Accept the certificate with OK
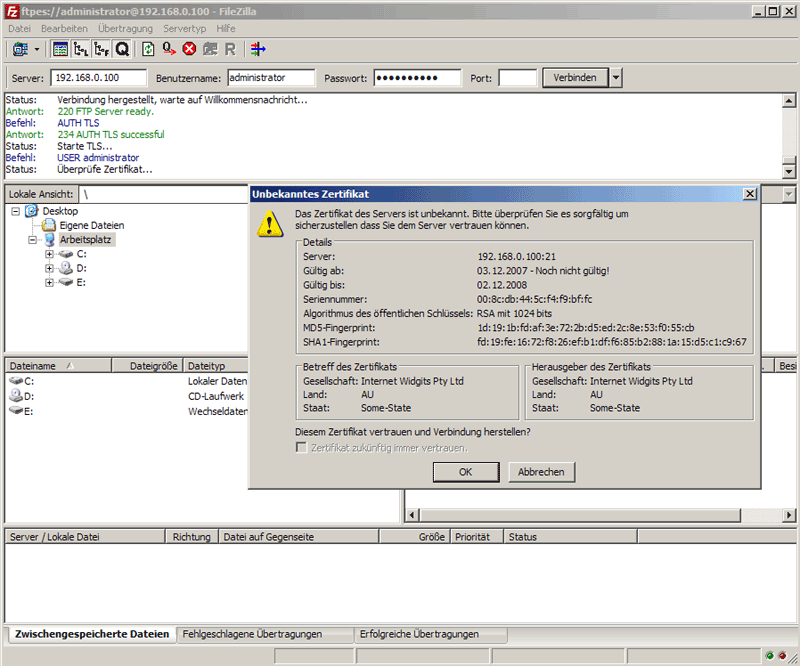 tap(466, 472)
